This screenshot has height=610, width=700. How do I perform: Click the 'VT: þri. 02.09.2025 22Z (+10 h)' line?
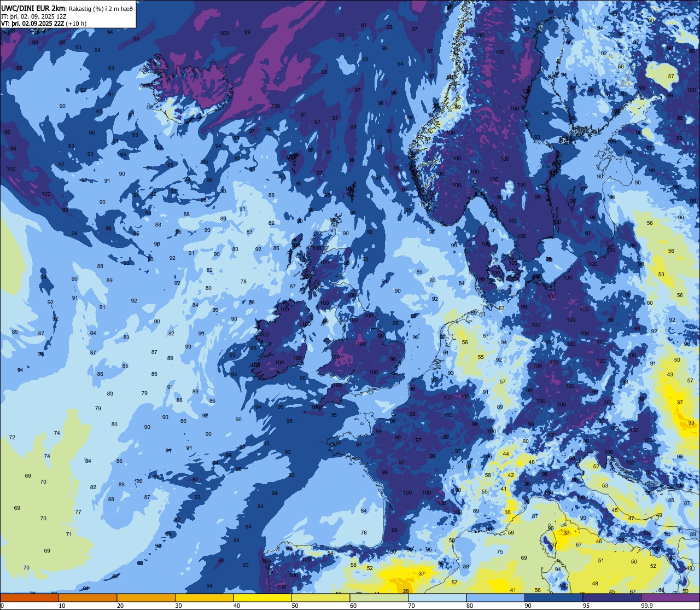pyautogui.click(x=44, y=24)
